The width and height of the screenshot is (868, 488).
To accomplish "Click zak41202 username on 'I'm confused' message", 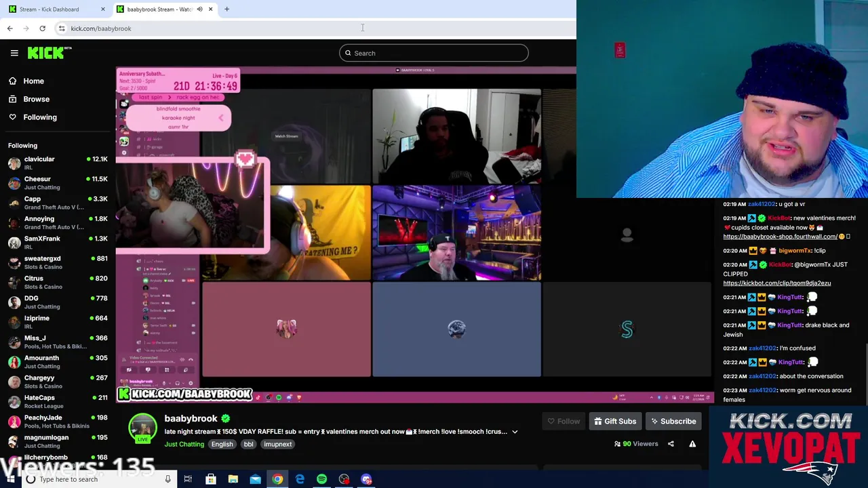I will (x=762, y=348).
